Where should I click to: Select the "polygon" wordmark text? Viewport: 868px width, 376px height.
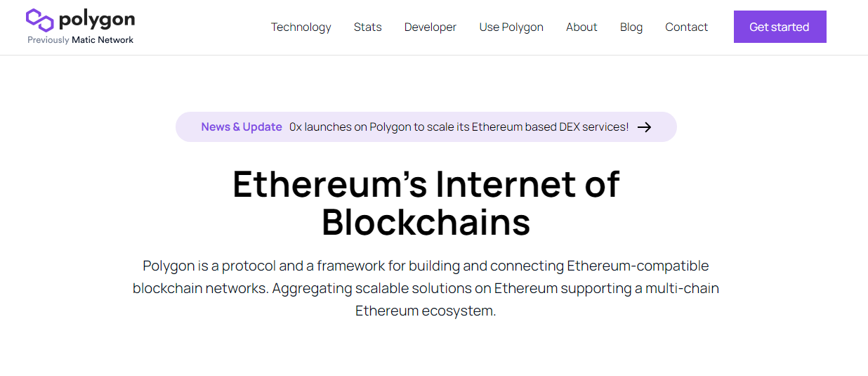(96, 19)
